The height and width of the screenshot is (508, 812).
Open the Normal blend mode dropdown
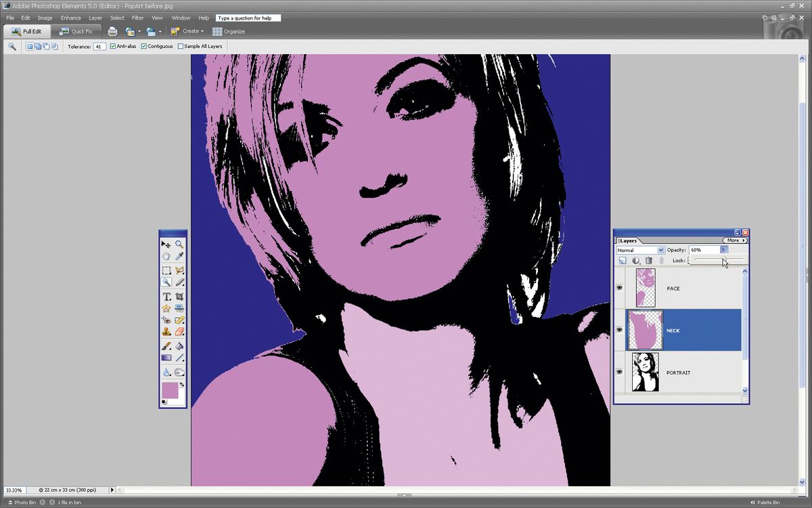pyautogui.click(x=660, y=250)
